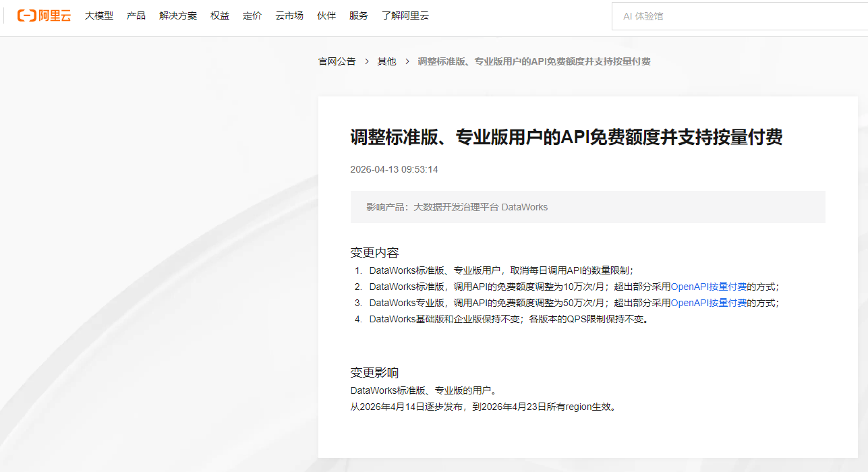Open 云市场 from navigation bar
Viewport: 868px width, 472px height.
pos(289,16)
